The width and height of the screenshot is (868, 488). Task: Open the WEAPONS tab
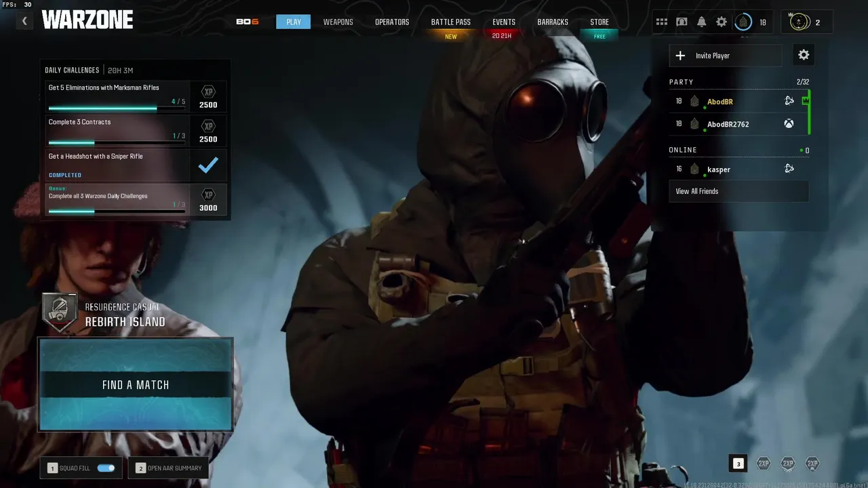coord(338,22)
